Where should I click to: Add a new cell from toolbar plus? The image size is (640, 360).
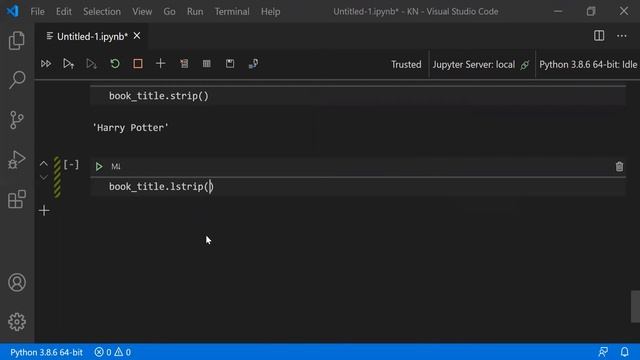(x=160, y=64)
